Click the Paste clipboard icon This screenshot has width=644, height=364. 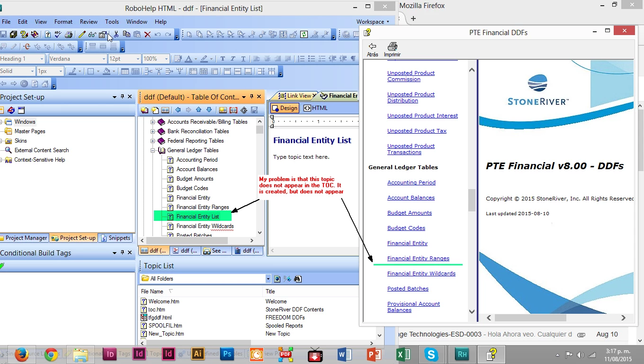(137, 34)
